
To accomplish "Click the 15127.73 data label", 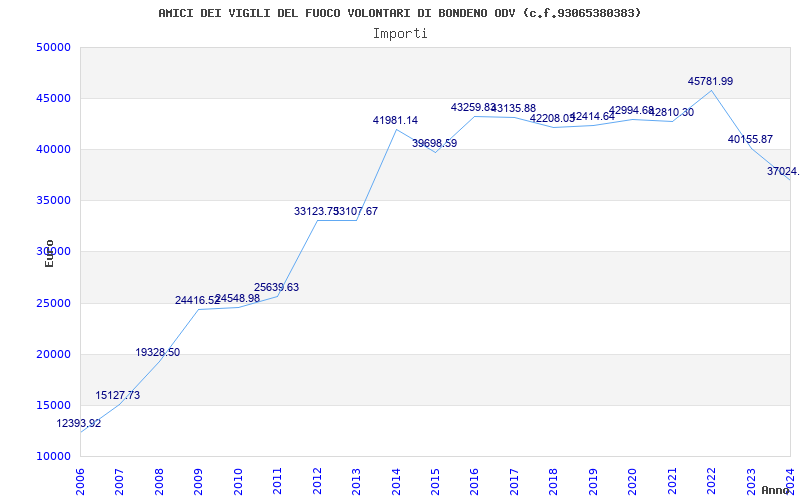I will 117,395.
